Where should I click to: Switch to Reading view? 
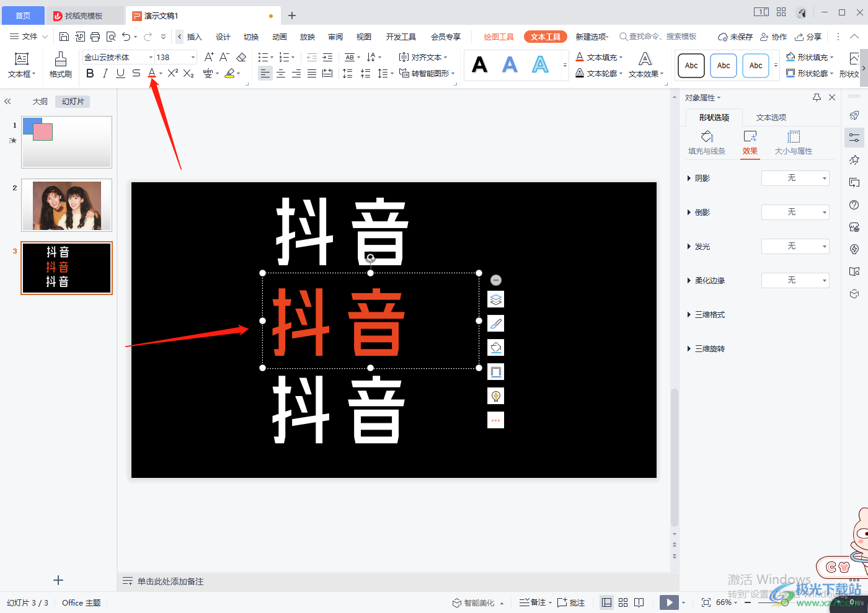tap(639, 602)
